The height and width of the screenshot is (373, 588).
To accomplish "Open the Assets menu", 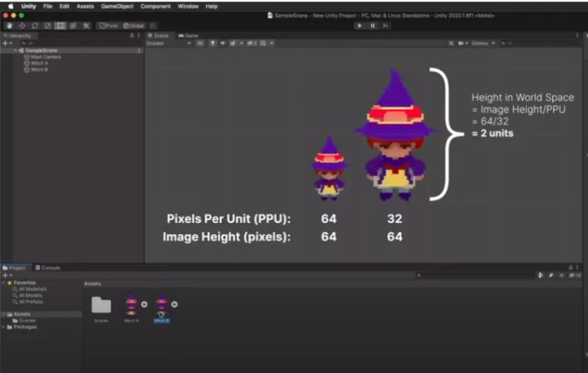I will pos(85,7).
